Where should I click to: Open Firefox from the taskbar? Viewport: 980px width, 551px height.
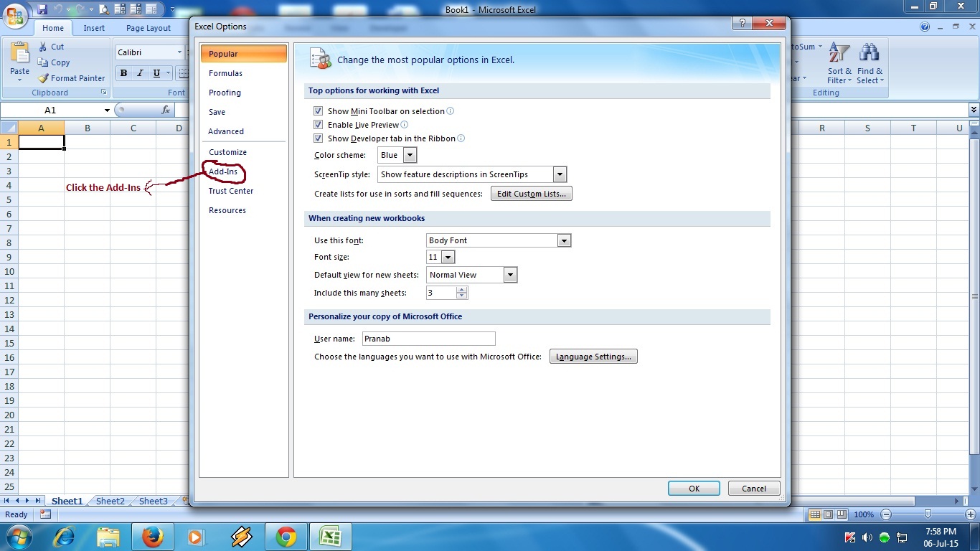[x=152, y=536]
